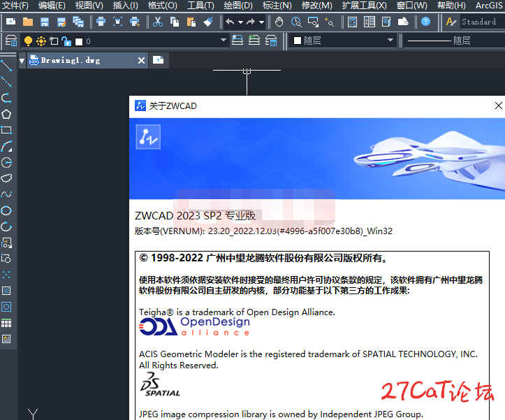Viewport: 505px width, 420px height.
Task: Create a new drawing via toolbar icon
Action: (x=11, y=22)
